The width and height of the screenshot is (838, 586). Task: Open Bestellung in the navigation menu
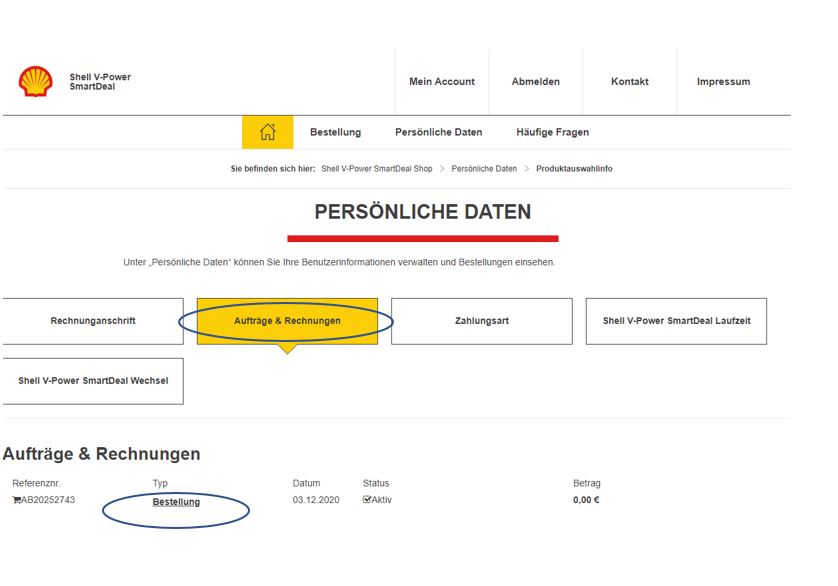tap(335, 131)
